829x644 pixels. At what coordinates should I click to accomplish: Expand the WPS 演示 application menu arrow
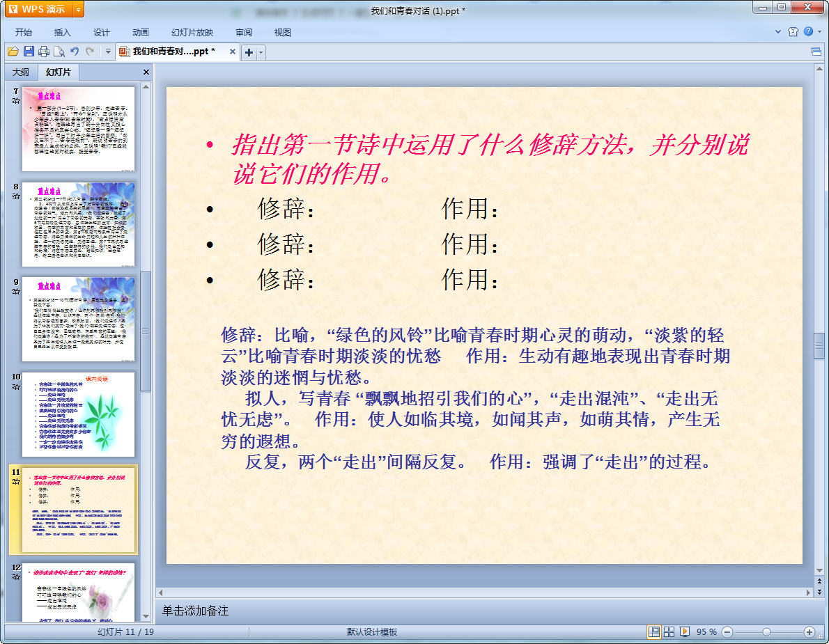tap(78, 10)
